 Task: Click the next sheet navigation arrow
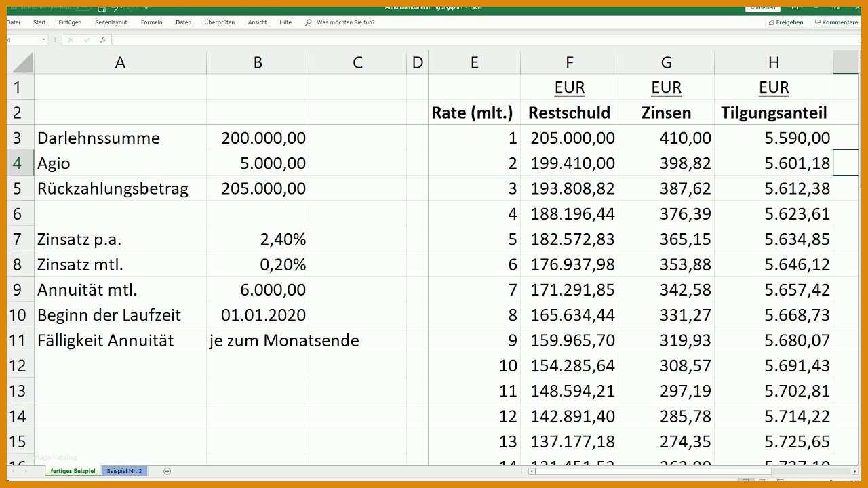click(26, 471)
